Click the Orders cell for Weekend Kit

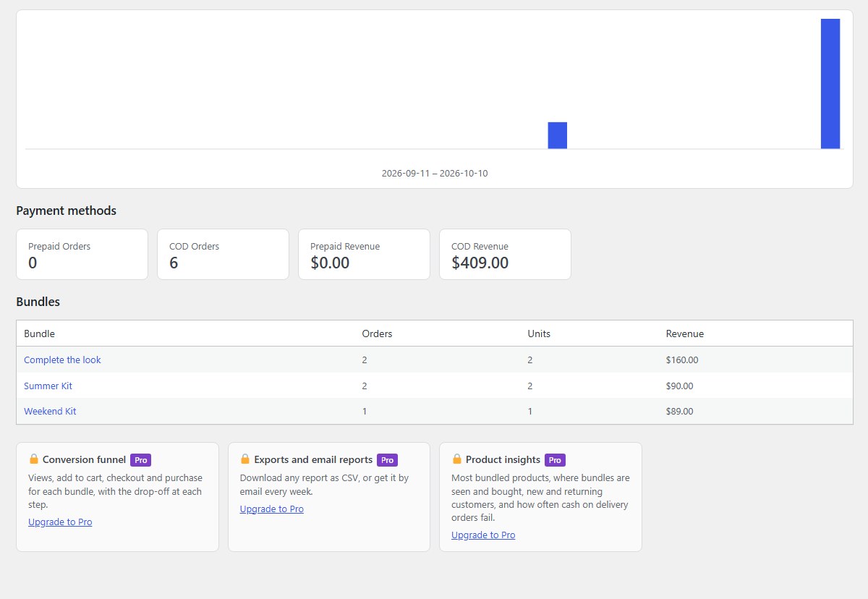click(x=365, y=411)
